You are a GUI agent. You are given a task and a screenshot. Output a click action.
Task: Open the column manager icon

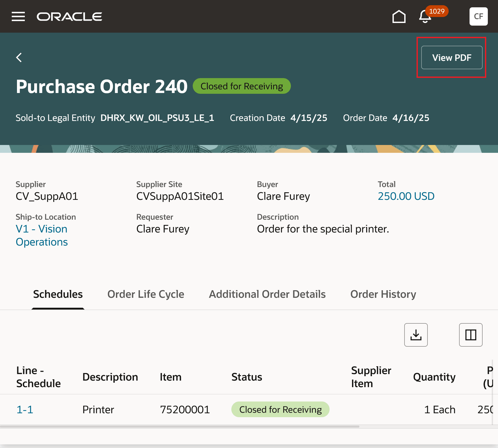click(x=471, y=335)
